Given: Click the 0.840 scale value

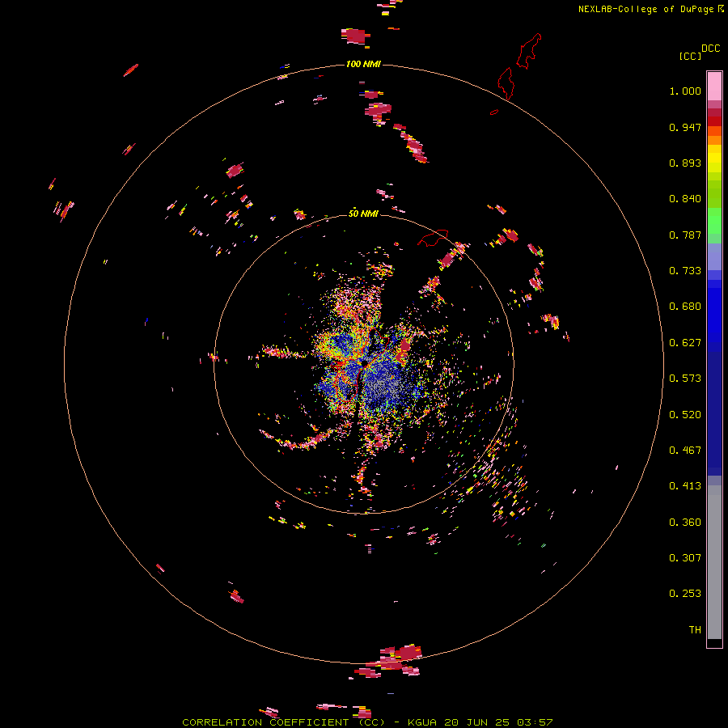Looking at the screenshot, I should 685,199.
